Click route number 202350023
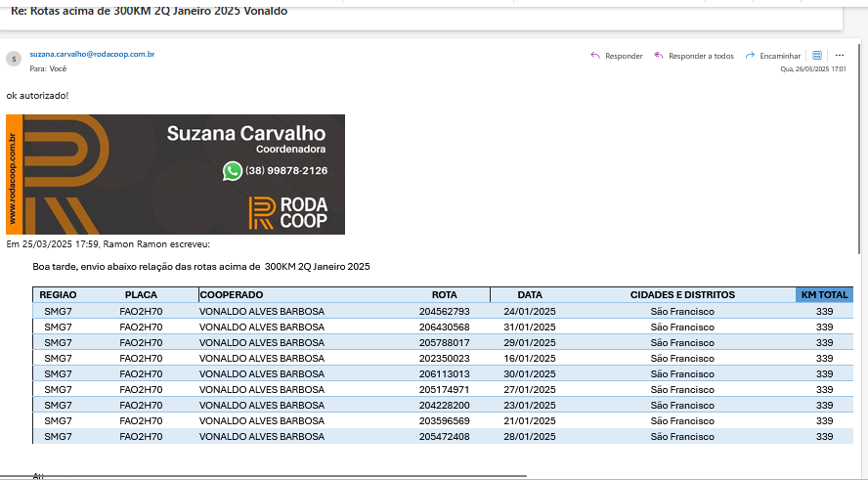868x480 pixels. tap(445, 358)
